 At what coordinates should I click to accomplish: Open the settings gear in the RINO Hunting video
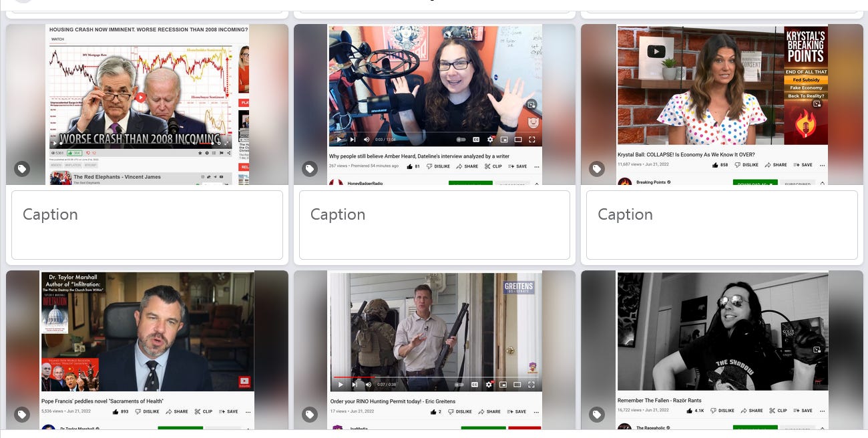489,385
